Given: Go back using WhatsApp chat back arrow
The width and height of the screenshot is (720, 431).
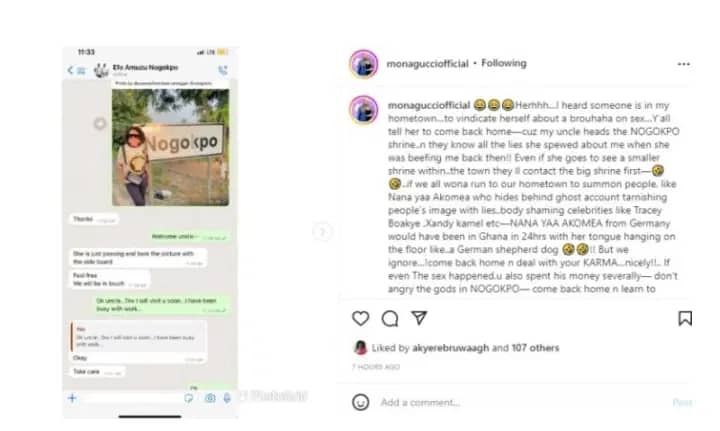Looking at the screenshot, I should (70, 70).
